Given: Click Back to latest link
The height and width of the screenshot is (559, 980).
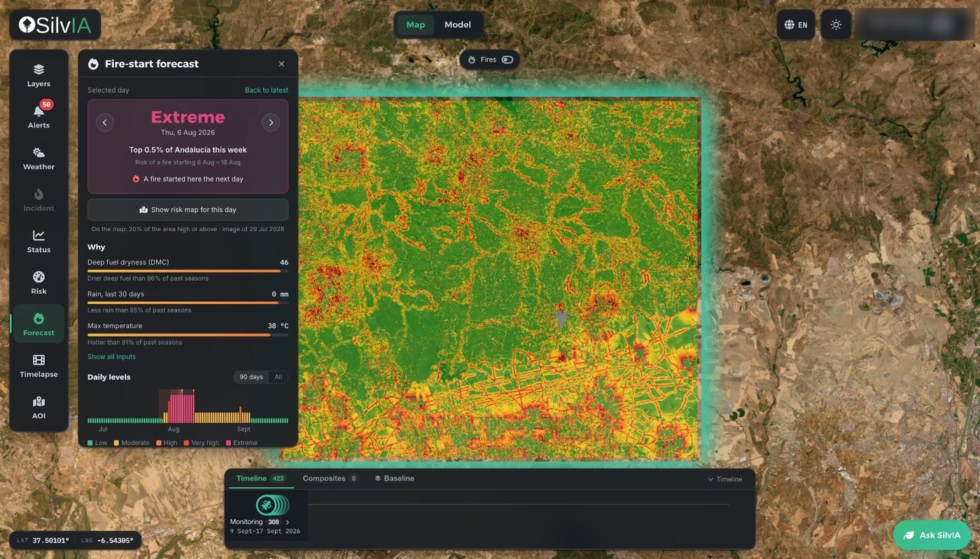Looking at the screenshot, I should pos(267,90).
